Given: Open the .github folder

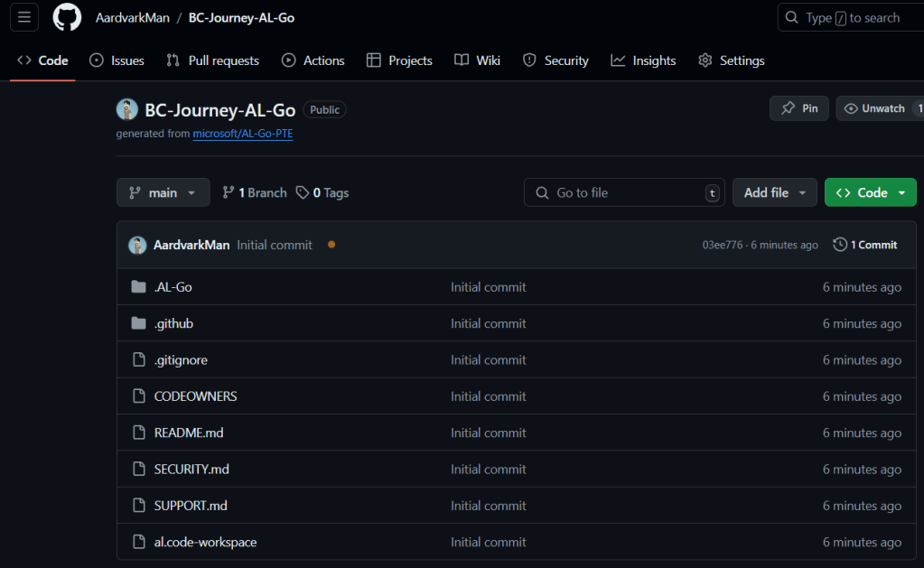Looking at the screenshot, I should [x=173, y=323].
